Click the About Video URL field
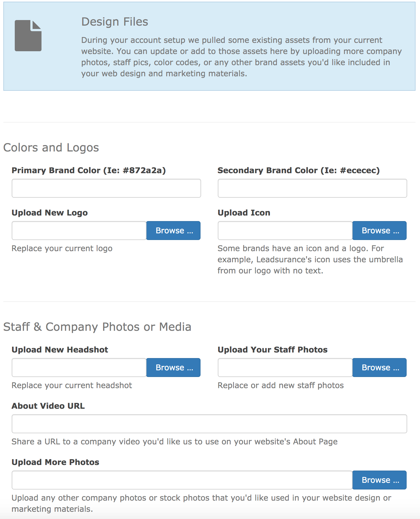This screenshot has height=519, width=420. (x=209, y=423)
